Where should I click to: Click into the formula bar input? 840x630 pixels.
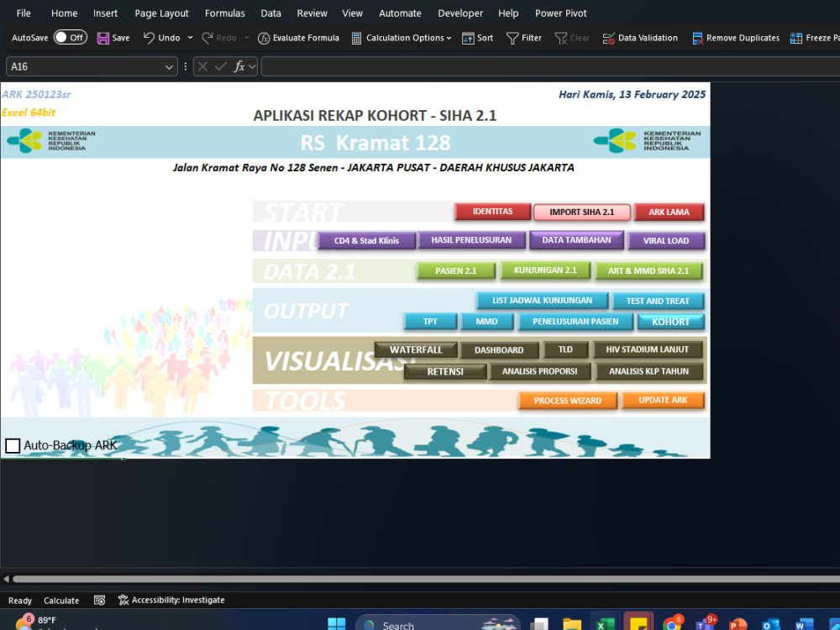pos(550,66)
